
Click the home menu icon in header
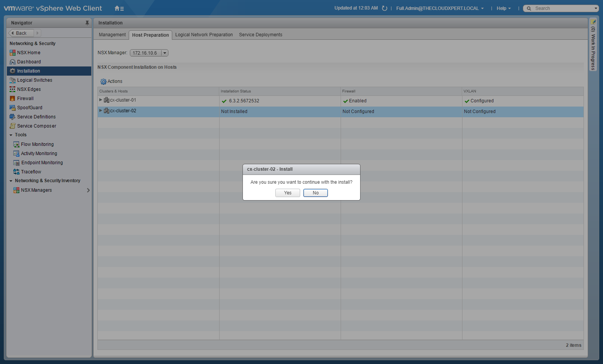119,8
